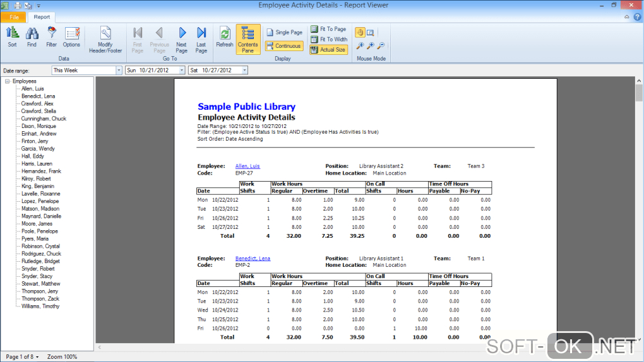Image resolution: width=644 pixels, height=362 pixels.
Task: Toggle the Contents Pane
Action: click(248, 39)
